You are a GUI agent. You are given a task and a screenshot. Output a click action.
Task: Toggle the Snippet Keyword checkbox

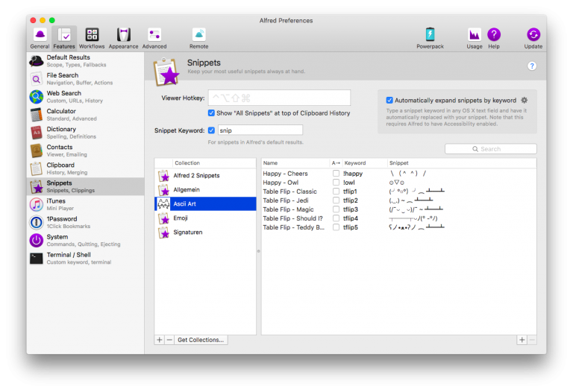(x=211, y=130)
